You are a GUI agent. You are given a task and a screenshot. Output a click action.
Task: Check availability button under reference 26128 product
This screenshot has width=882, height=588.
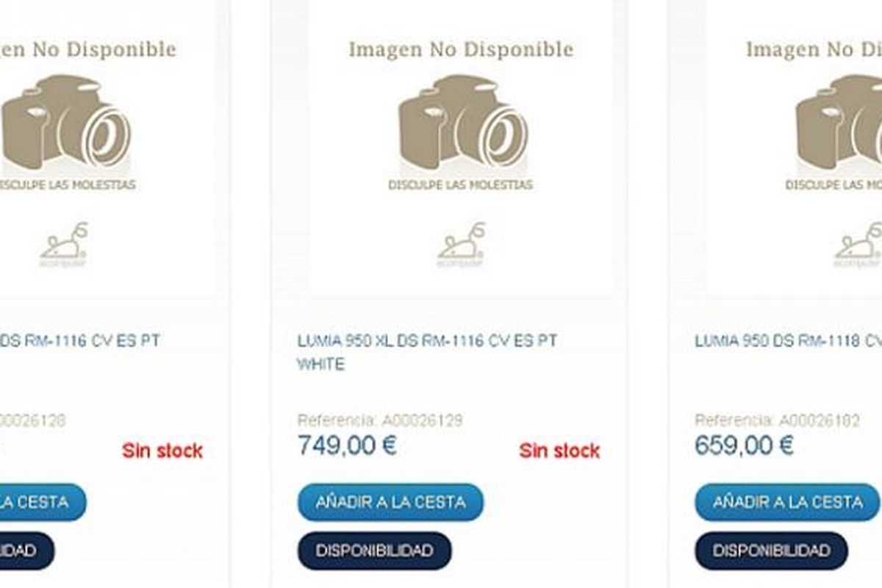[22, 551]
